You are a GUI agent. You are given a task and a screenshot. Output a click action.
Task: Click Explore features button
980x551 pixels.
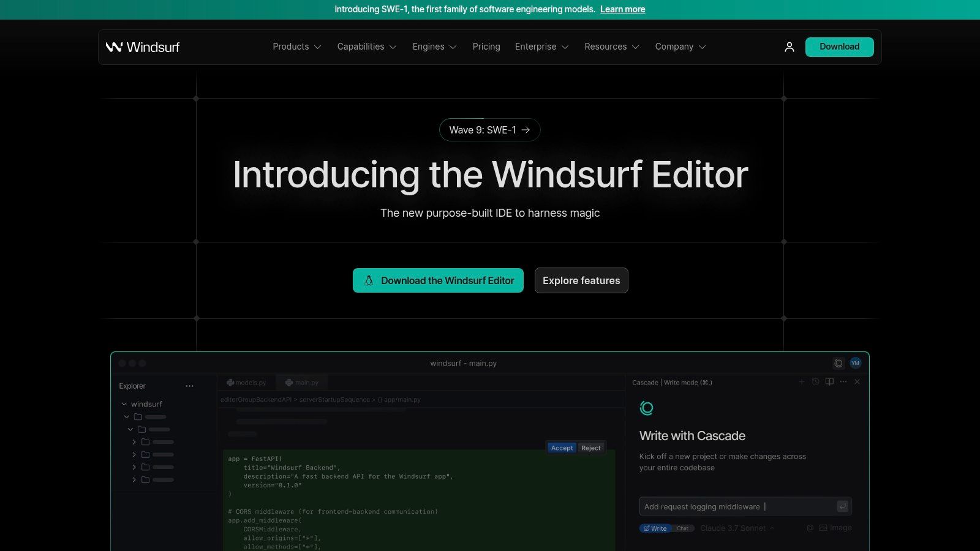click(581, 280)
